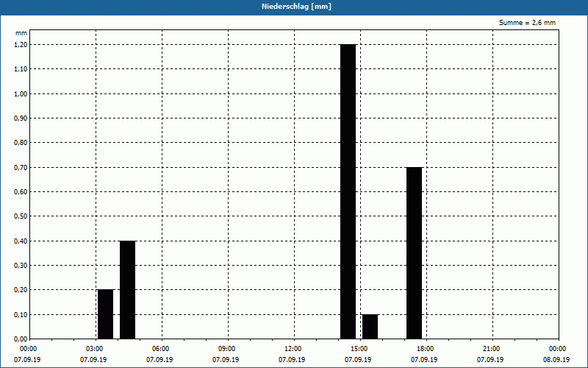Click the mm unit label on the y-axis
Viewport: 588px width, 368px height.
(21, 33)
